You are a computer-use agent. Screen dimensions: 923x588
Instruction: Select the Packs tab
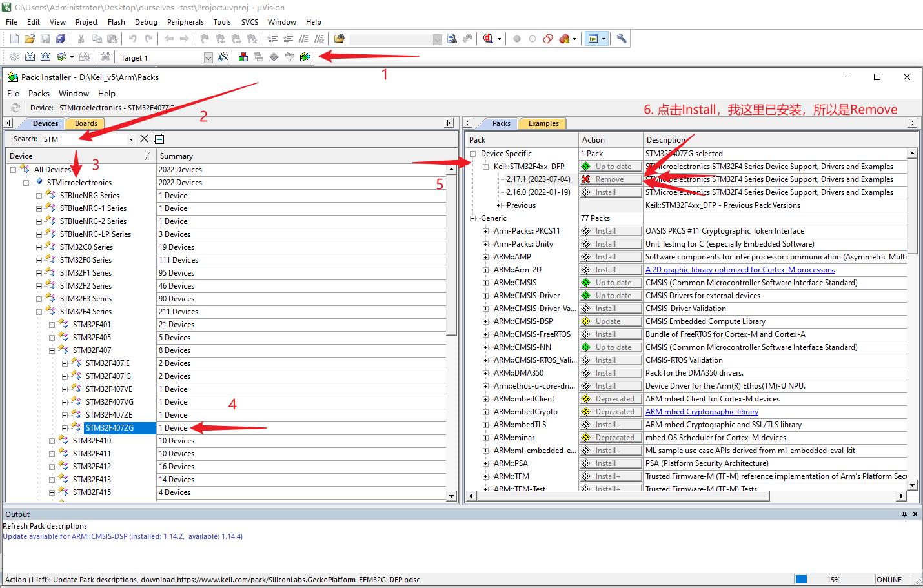501,123
